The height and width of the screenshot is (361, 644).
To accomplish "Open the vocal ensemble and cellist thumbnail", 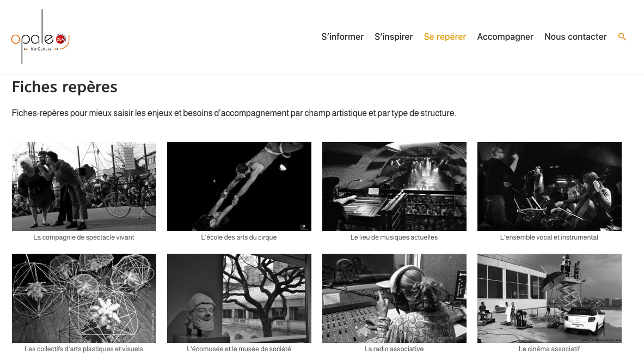I will (549, 186).
